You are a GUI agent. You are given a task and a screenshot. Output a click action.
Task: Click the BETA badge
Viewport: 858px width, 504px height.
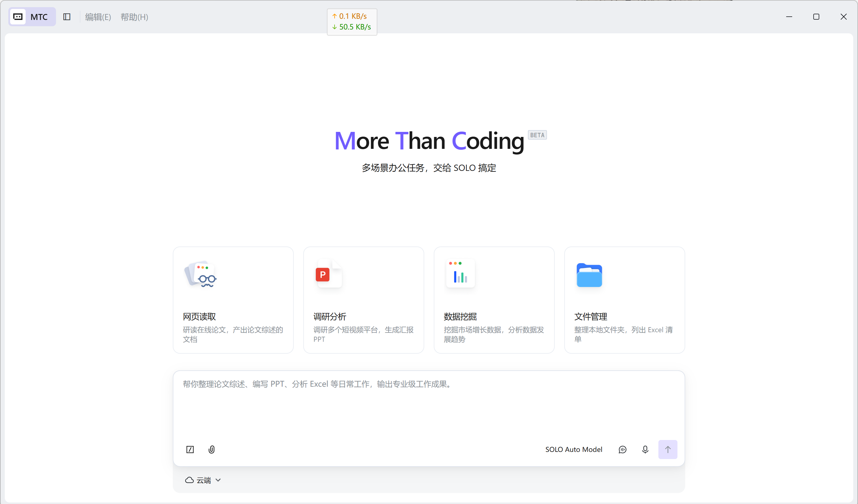tap(537, 135)
